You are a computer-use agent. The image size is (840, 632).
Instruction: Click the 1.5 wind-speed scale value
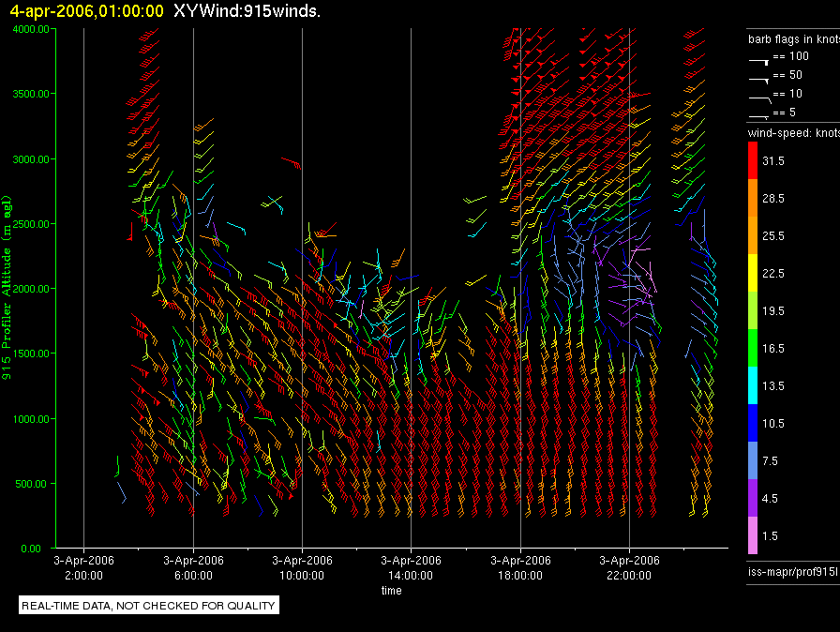pyautogui.click(x=770, y=535)
